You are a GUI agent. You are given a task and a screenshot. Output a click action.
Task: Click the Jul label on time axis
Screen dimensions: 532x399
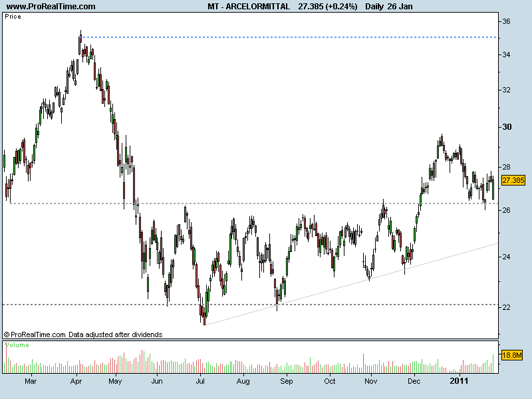[x=200, y=381]
